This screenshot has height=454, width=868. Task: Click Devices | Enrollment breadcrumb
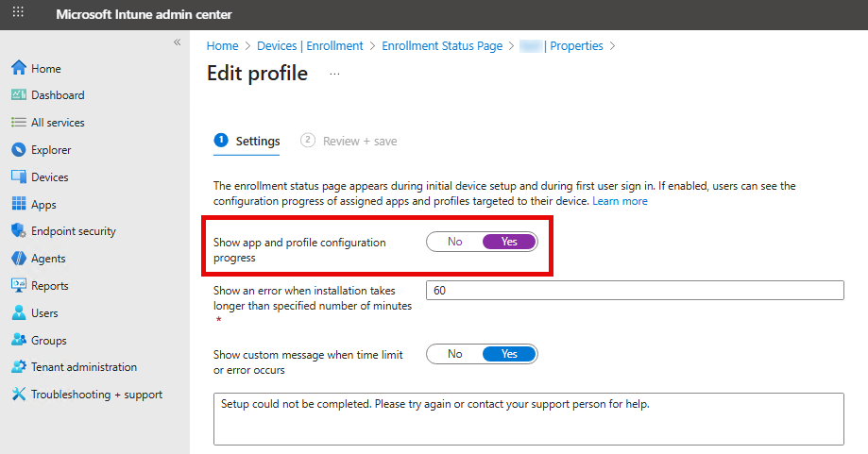pyautogui.click(x=310, y=46)
